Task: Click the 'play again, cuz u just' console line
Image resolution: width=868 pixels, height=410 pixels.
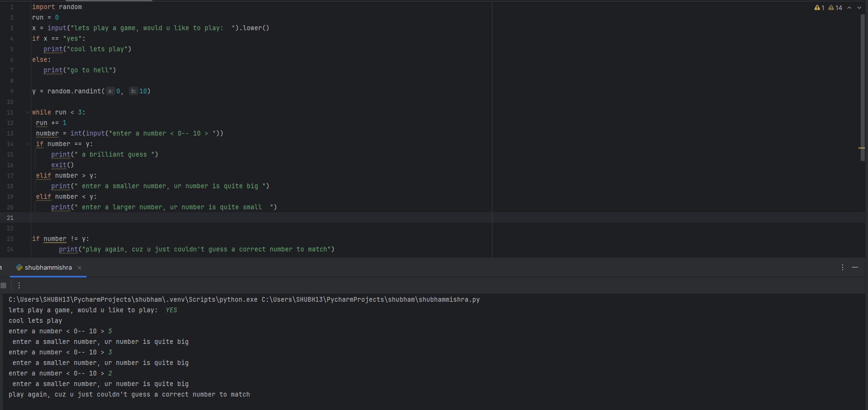Action: (x=129, y=395)
